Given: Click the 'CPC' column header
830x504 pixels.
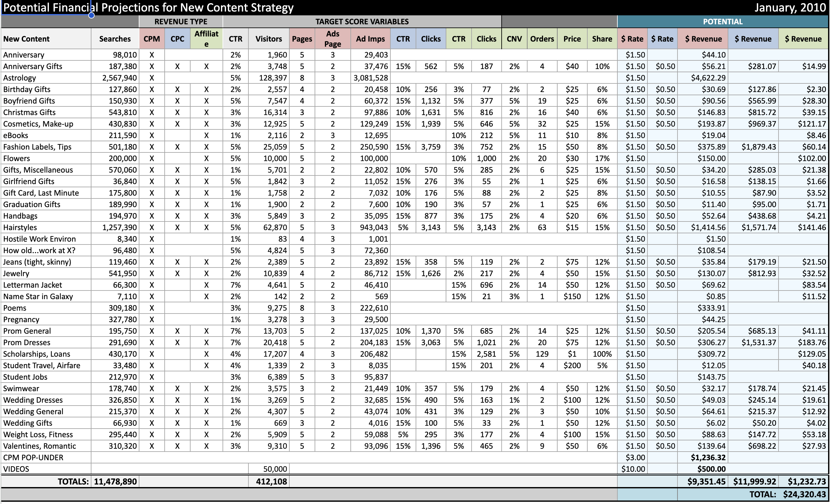Looking at the screenshot, I should [x=177, y=39].
